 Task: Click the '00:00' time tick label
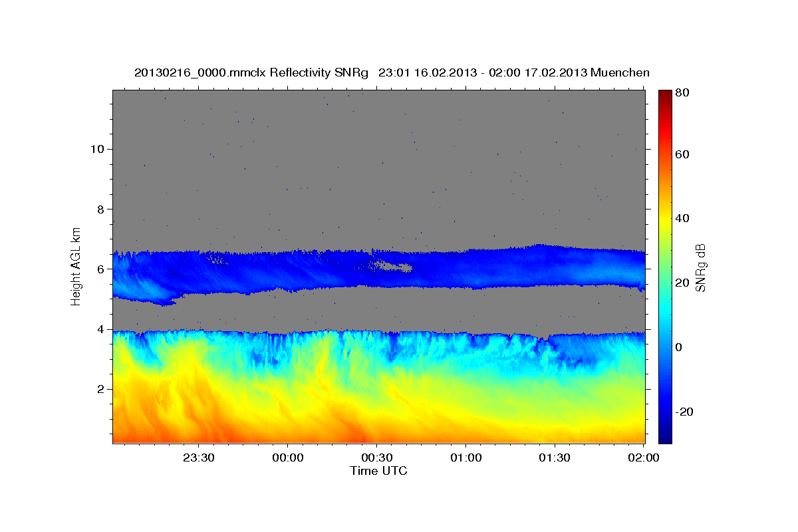coord(288,458)
